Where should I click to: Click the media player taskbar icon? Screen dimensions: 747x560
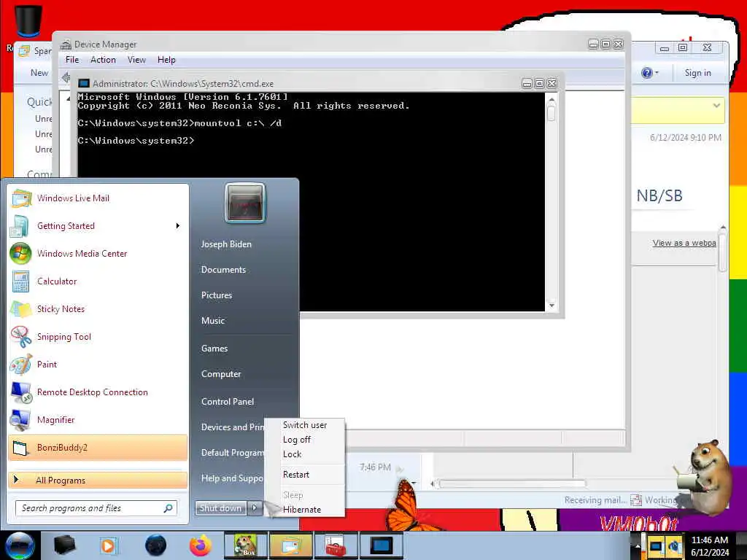[x=108, y=545]
